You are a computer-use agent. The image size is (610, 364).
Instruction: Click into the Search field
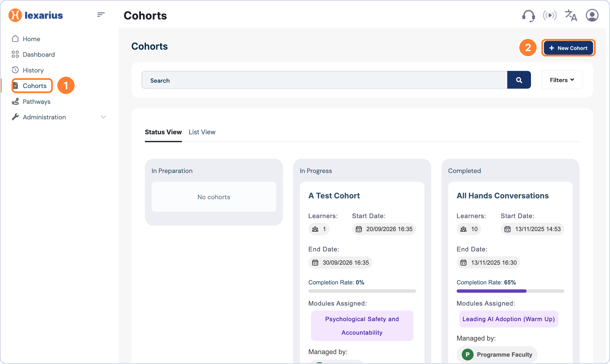click(324, 80)
